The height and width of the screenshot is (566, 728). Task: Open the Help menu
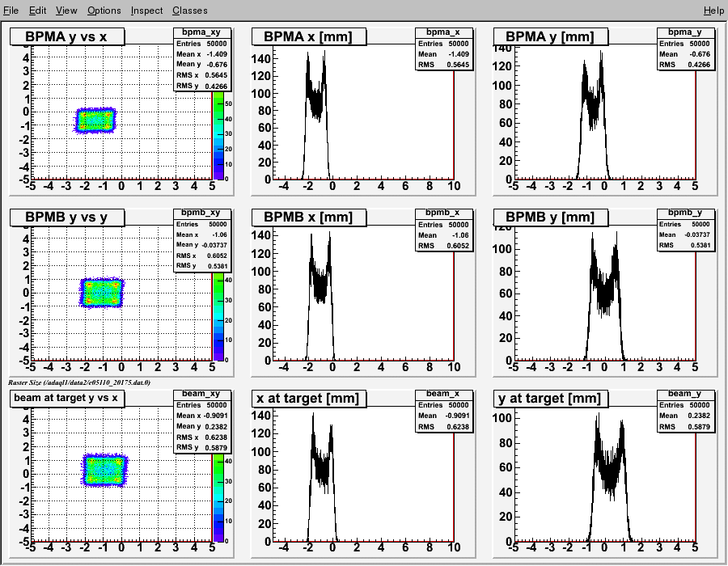point(713,11)
